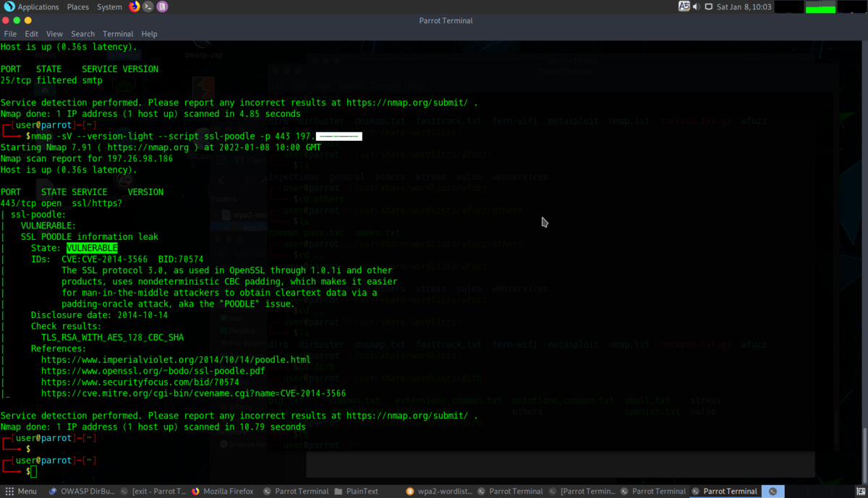The height and width of the screenshot is (498, 868).
Task: Click 'scanned in 4.85 seconds' line
Action: tap(150, 113)
